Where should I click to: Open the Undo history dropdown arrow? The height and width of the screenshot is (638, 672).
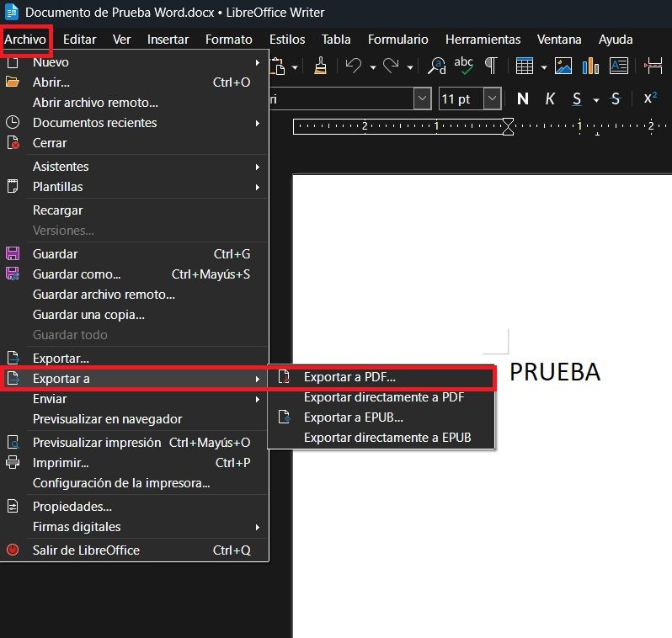point(373,67)
